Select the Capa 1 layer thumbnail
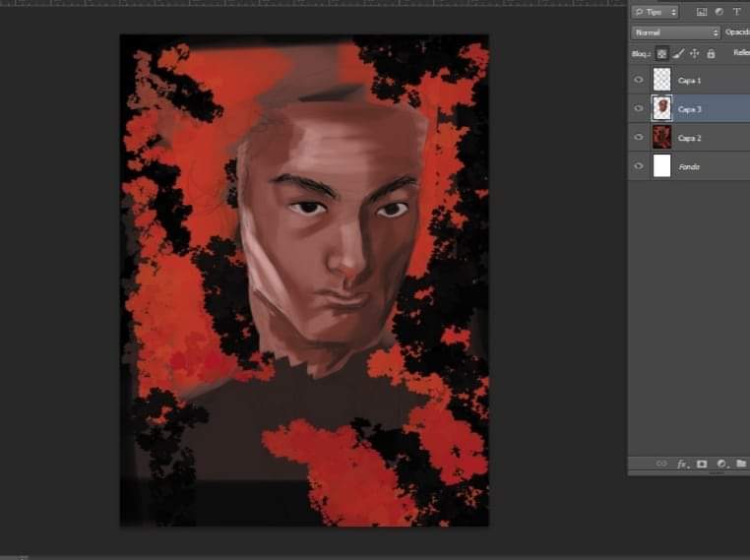Viewport: 750px width, 560px height. [662, 80]
